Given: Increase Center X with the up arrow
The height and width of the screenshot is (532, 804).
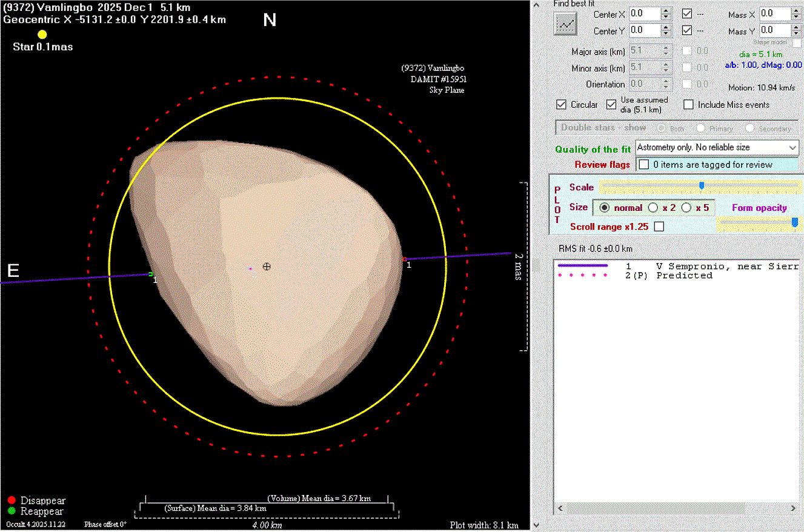Looking at the screenshot, I should tap(666, 10).
